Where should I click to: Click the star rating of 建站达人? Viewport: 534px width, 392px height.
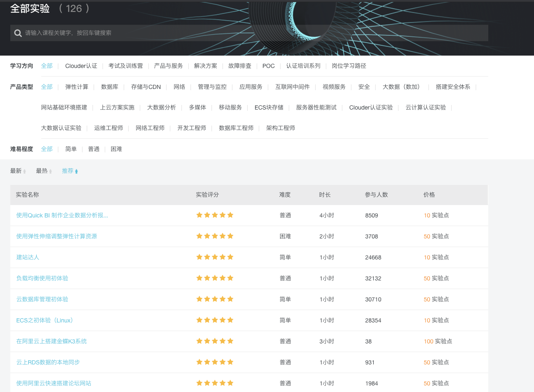click(215, 257)
